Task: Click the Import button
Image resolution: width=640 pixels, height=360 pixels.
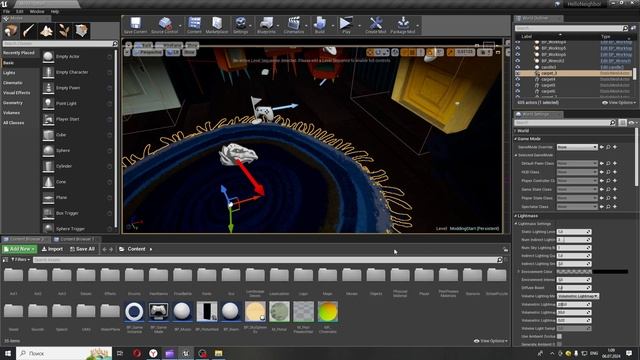Action: (52, 249)
